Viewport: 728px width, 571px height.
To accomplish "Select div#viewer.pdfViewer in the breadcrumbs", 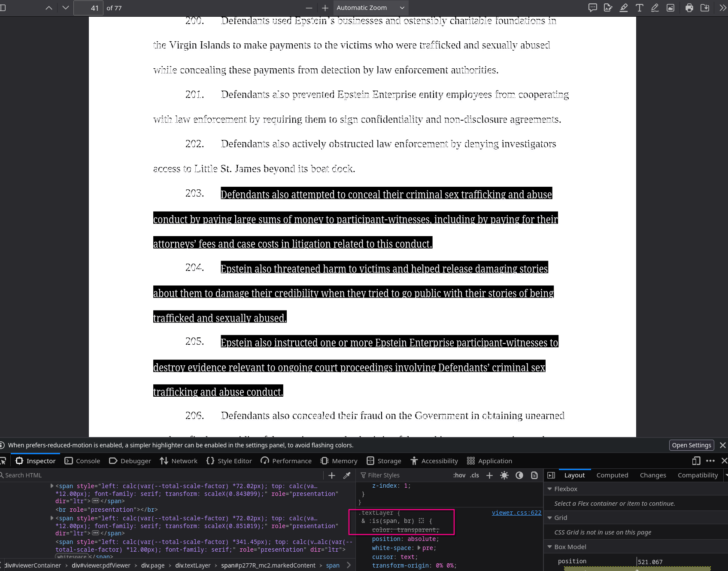I will click(101, 565).
